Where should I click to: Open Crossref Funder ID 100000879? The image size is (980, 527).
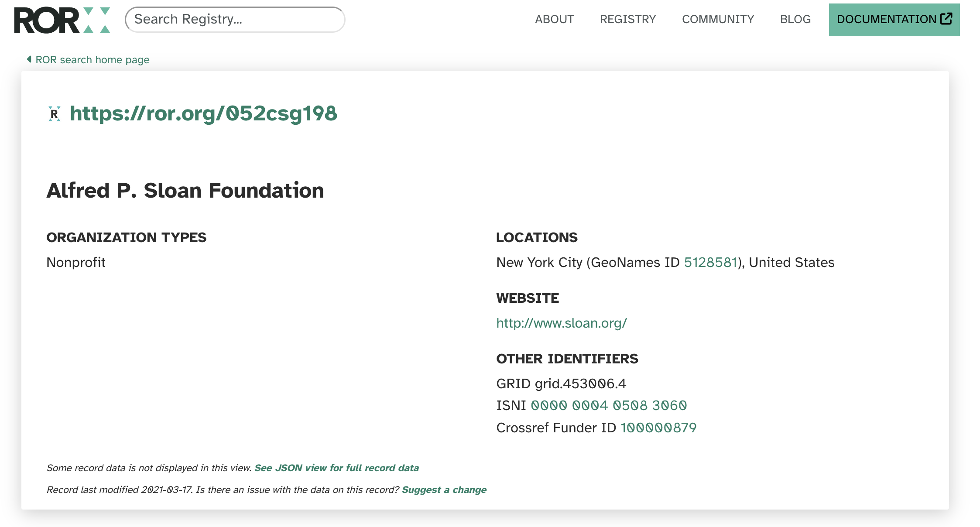[659, 428]
